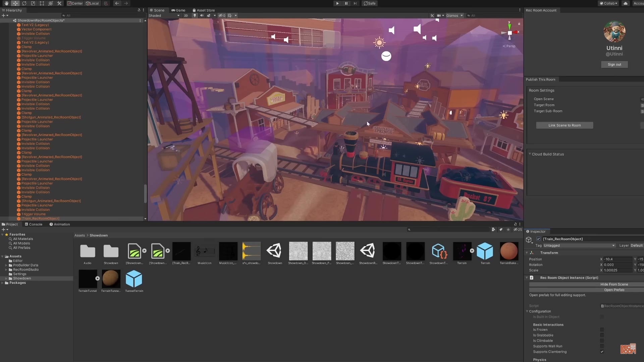Select the 2D view mode button
The height and width of the screenshot is (362, 644).
(x=186, y=15)
